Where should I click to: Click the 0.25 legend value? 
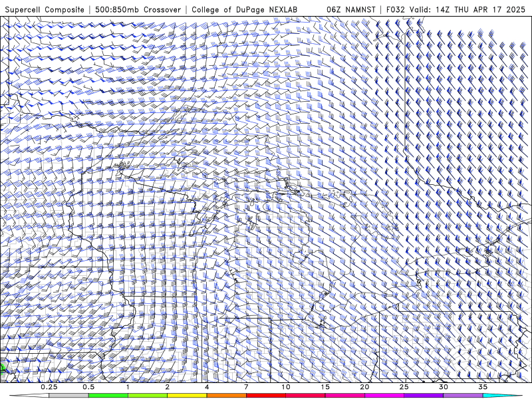[49, 387]
